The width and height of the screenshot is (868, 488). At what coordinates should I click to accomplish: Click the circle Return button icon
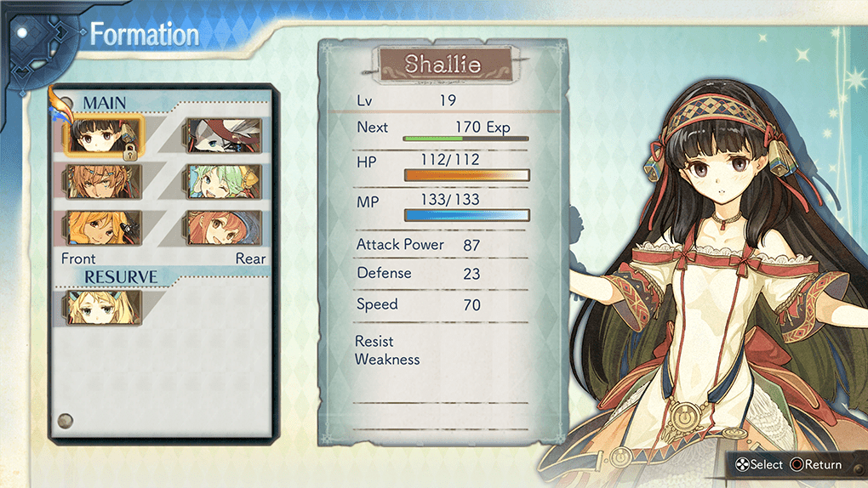point(797,465)
